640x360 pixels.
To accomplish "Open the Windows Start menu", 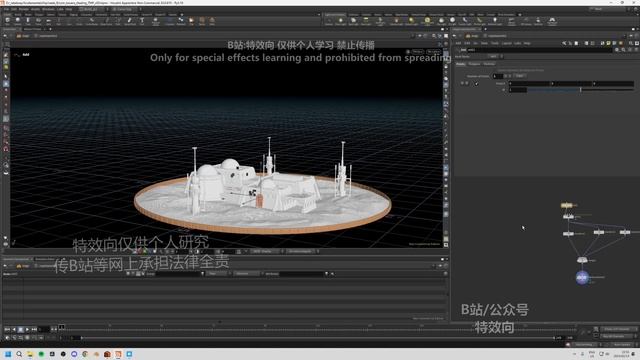I will pyautogui.click(x=8, y=354).
